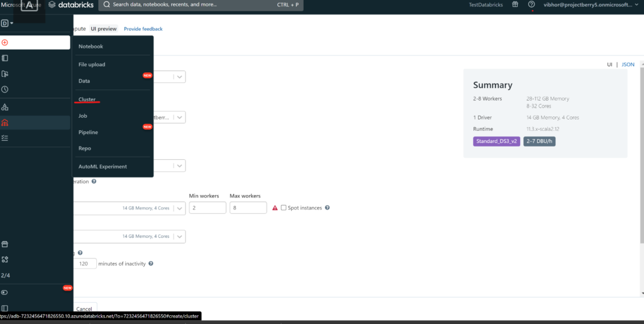
Task: Click the '1 Driver' label
Action: (x=482, y=118)
